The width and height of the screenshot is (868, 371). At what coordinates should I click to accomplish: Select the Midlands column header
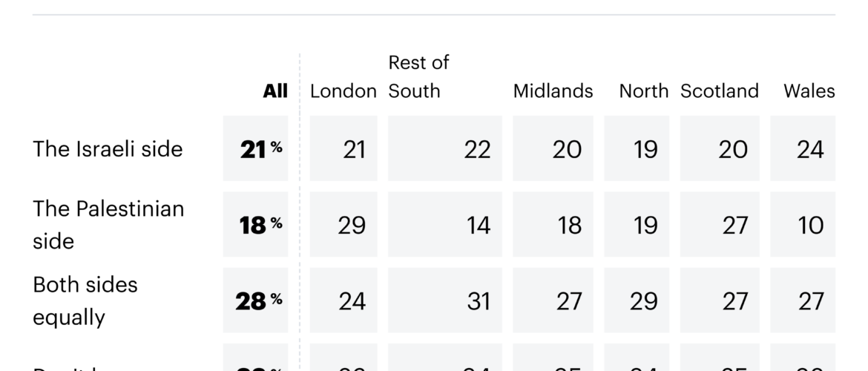coord(553,91)
